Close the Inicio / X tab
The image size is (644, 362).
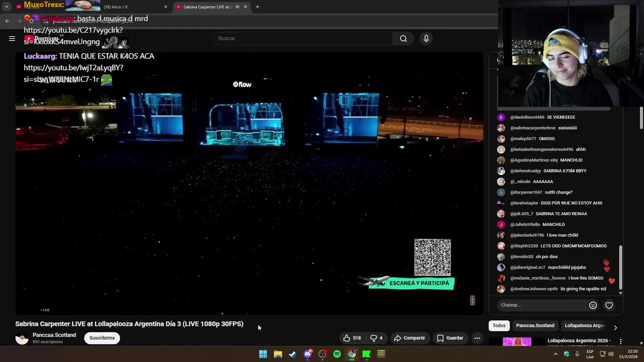pos(166,7)
